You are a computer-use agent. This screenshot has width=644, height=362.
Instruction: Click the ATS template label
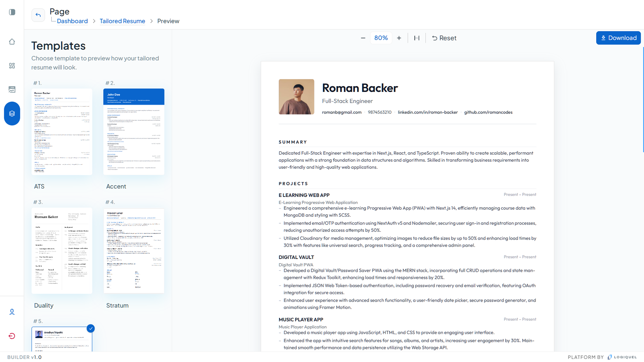pos(39,186)
